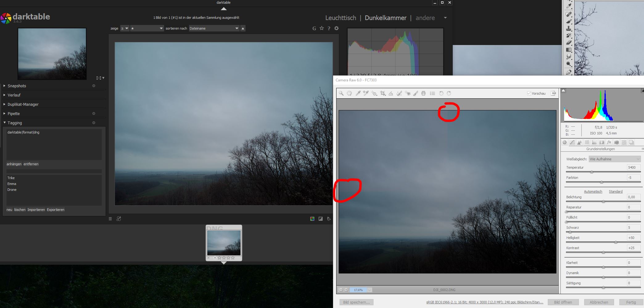Select the Eyedropper tool in Photoshop toolbar
Image resolution: width=644 pixels, height=308 pixels.
tap(569, 6)
